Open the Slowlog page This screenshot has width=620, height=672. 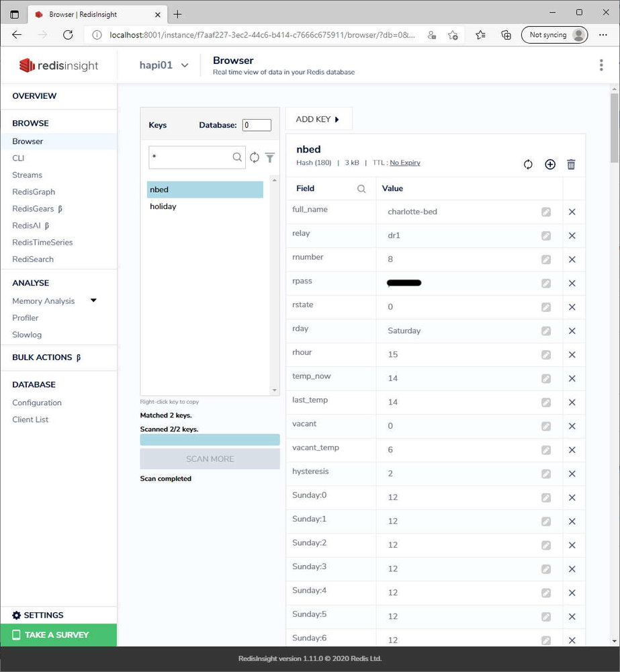(x=27, y=334)
